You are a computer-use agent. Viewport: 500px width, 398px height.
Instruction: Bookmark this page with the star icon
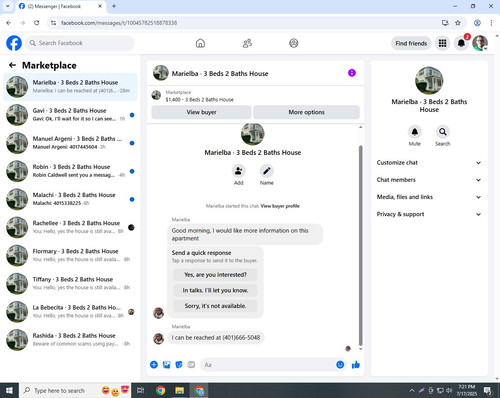(x=458, y=23)
